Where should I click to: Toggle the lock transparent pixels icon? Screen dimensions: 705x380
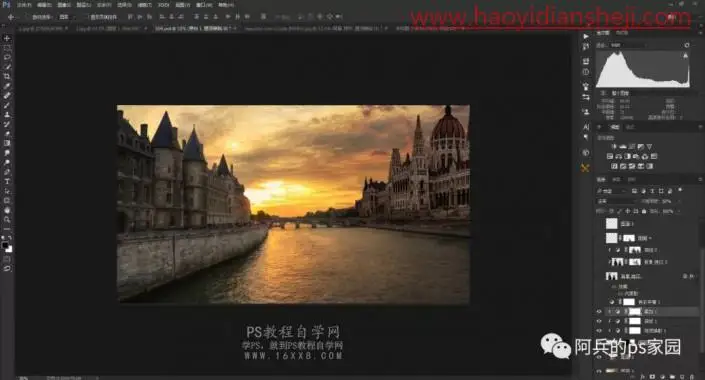click(x=612, y=211)
